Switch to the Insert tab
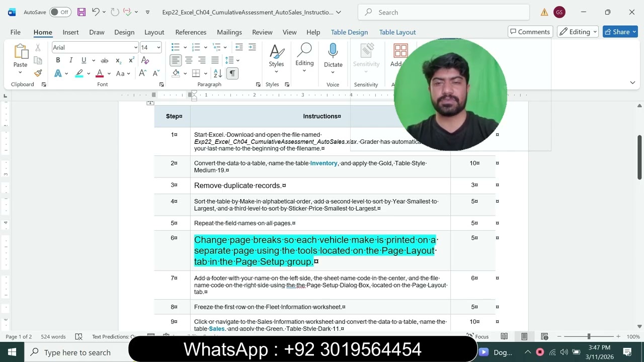644x362 pixels. [x=70, y=32]
